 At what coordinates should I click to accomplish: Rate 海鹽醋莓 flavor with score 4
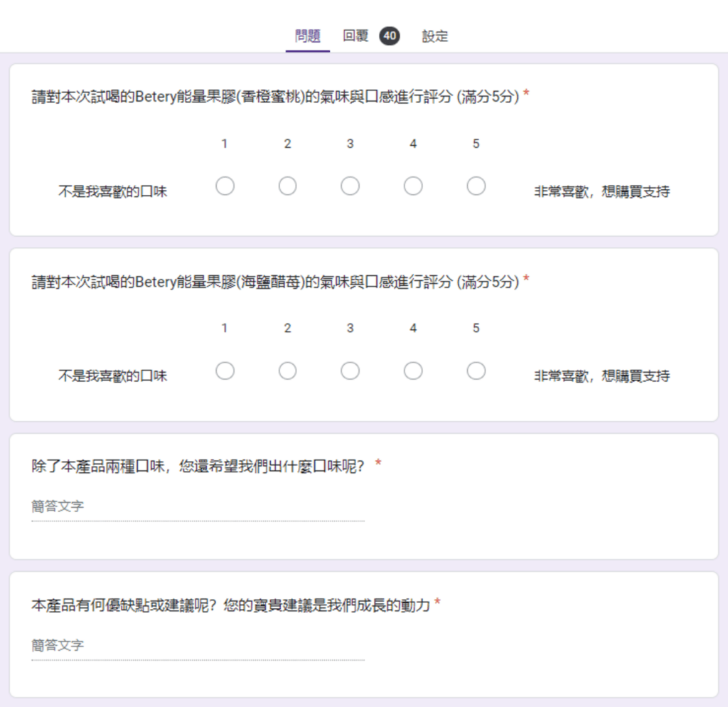point(413,371)
